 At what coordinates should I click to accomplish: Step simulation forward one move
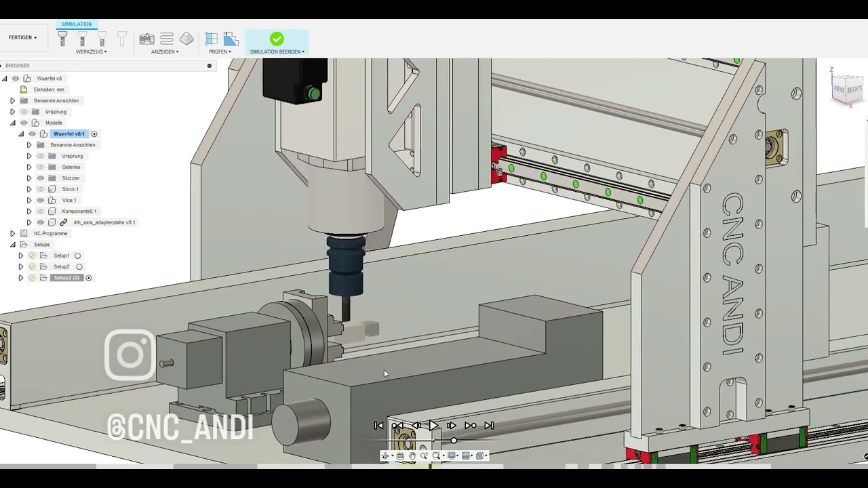point(452,426)
